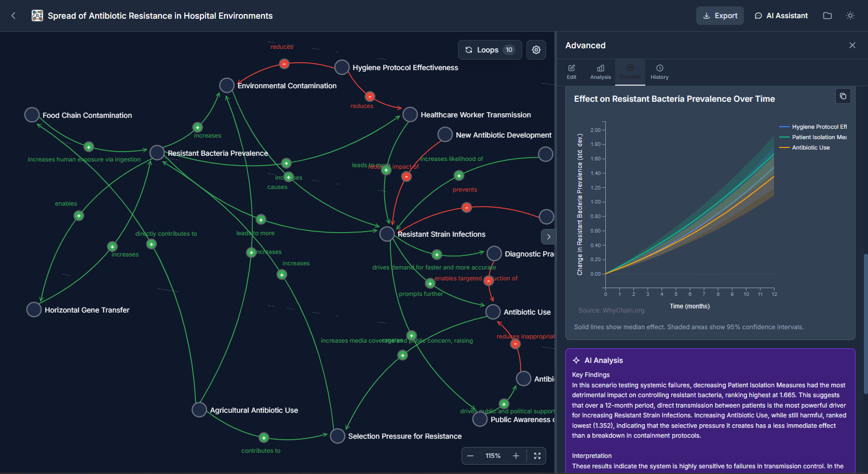Image resolution: width=868 pixels, height=474 pixels.
Task: Fit diagram to screen
Action: tap(537, 456)
